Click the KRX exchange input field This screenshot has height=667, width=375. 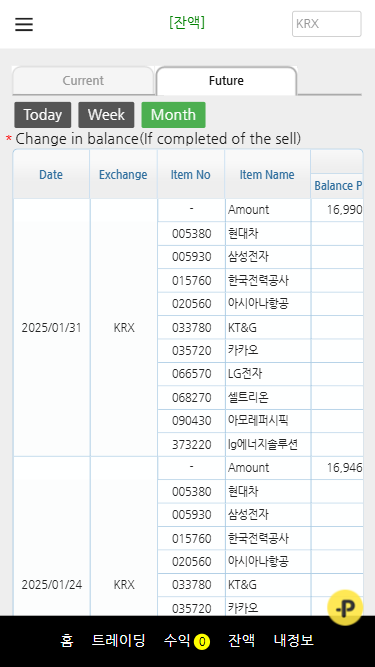click(x=327, y=24)
